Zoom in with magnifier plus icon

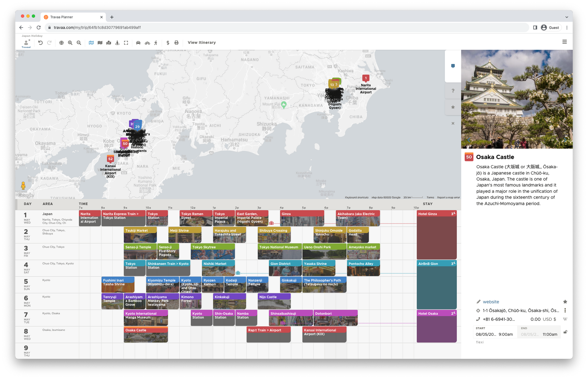pyautogui.click(x=70, y=43)
